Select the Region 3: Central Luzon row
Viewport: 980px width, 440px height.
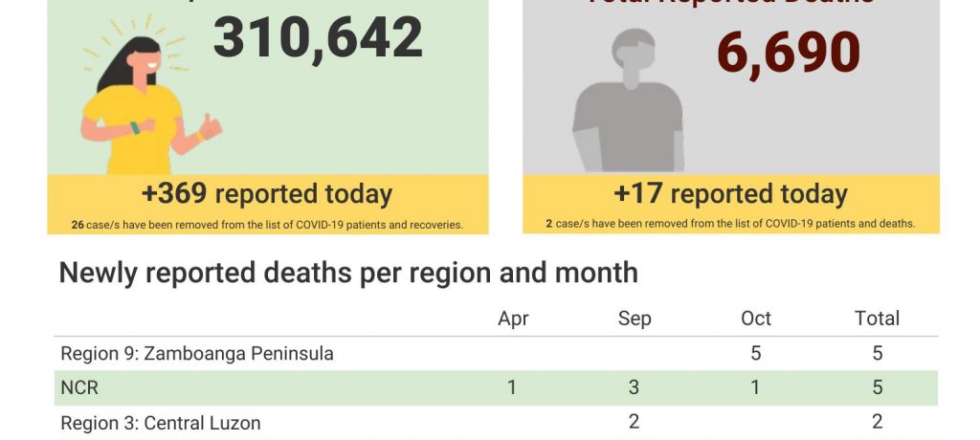(x=161, y=422)
